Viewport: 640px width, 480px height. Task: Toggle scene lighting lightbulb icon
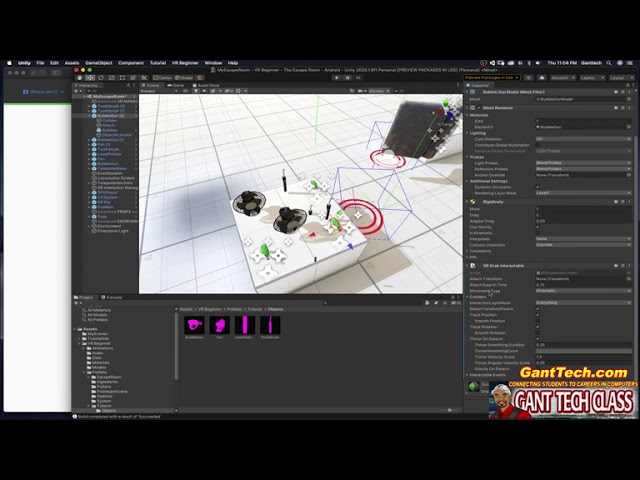(196, 91)
